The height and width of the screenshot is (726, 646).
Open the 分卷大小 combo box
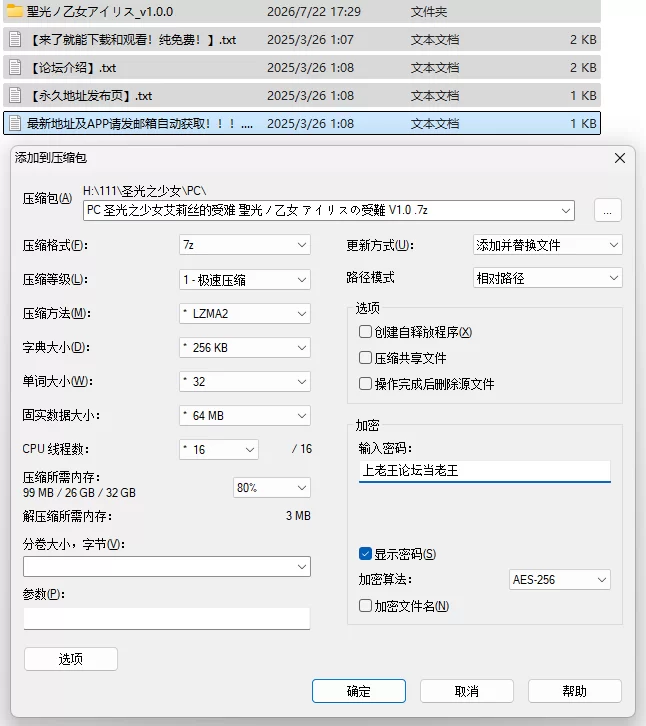(167, 566)
